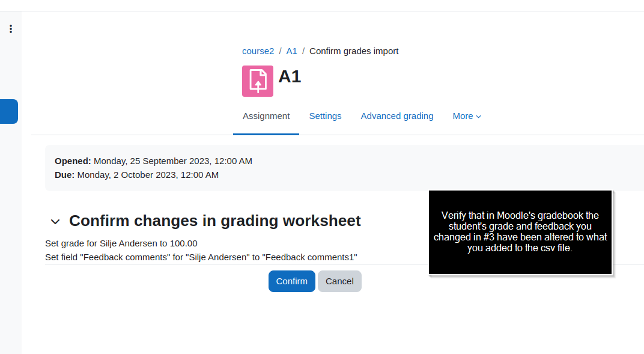The height and width of the screenshot is (354, 644).
Task: Confirm the grade import
Action: click(291, 281)
